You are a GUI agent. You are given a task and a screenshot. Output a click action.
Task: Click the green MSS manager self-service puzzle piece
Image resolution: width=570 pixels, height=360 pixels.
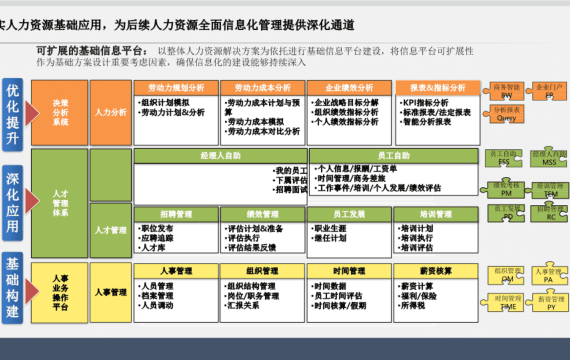click(x=549, y=157)
